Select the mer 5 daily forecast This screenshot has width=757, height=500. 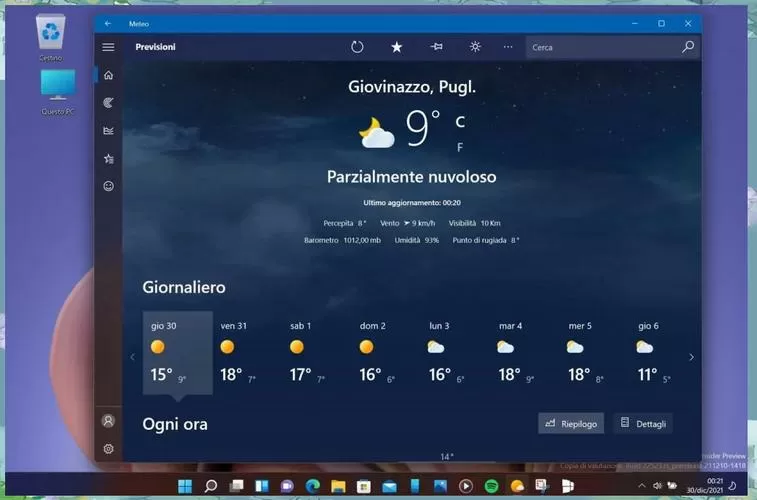coord(595,353)
